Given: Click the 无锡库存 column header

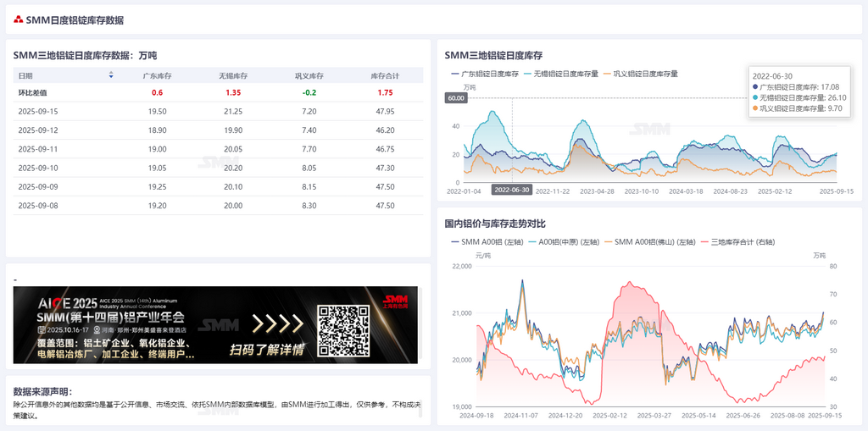Looking at the screenshot, I should 233,76.
